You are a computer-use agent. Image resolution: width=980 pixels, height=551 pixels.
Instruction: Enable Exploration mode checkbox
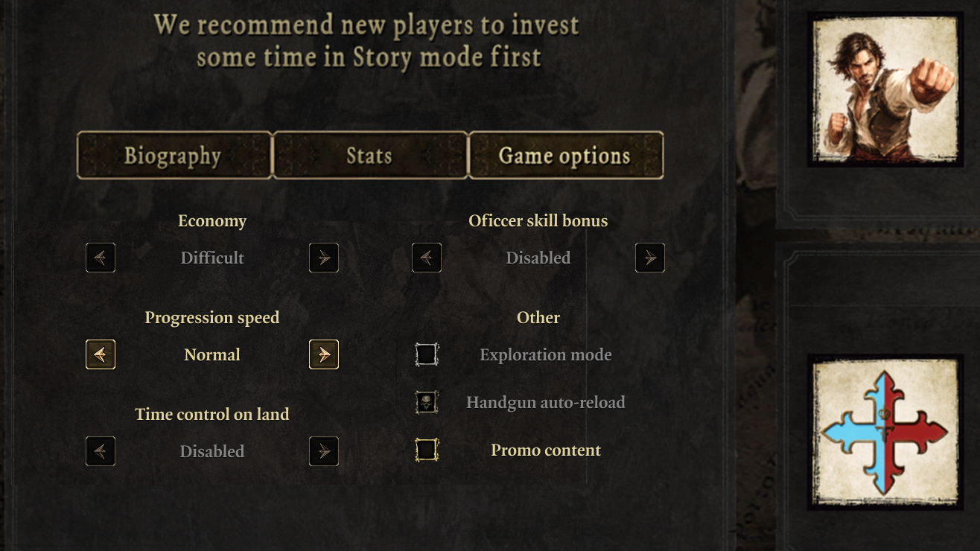tap(427, 354)
